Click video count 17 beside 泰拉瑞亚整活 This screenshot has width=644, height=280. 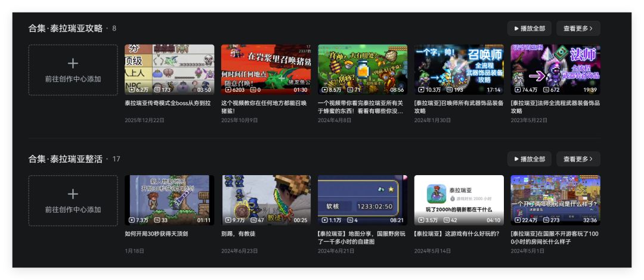(116, 159)
